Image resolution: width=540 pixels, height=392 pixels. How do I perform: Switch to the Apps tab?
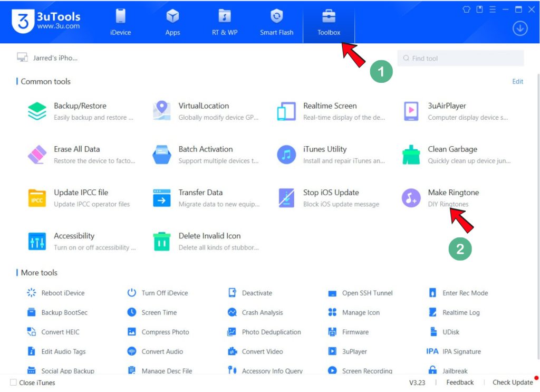pos(172,22)
